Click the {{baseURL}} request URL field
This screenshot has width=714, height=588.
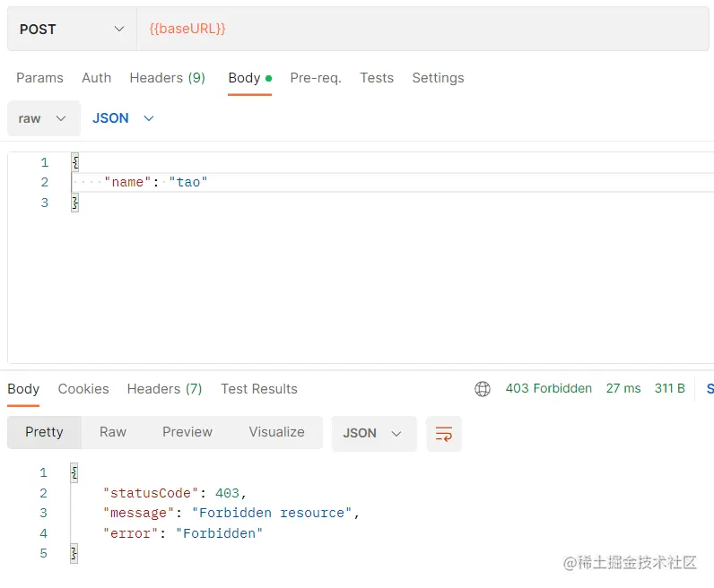click(422, 29)
